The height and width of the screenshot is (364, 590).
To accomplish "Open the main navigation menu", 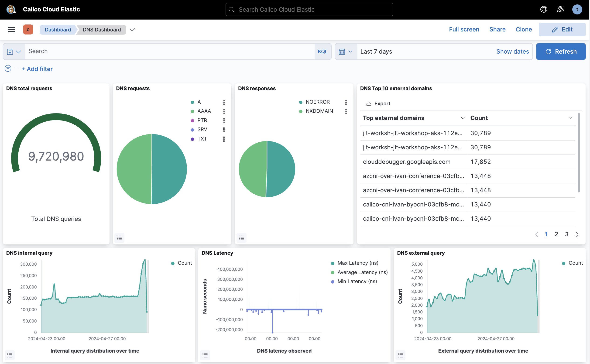I will tap(11, 29).
